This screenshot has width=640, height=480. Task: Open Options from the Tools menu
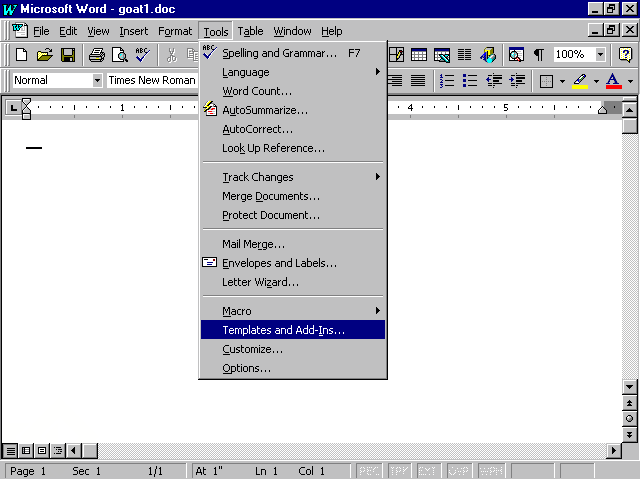tap(293, 368)
